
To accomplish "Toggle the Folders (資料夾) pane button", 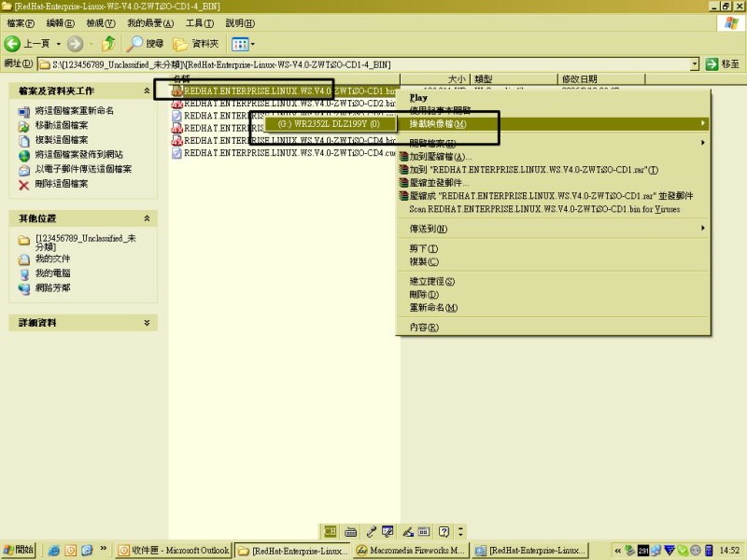I will tap(196, 44).
